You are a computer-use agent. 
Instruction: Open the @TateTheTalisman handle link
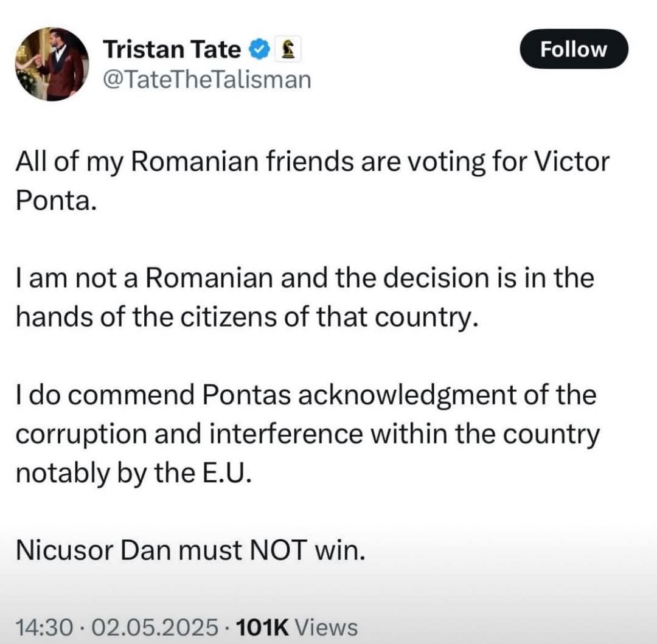[x=207, y=80]
